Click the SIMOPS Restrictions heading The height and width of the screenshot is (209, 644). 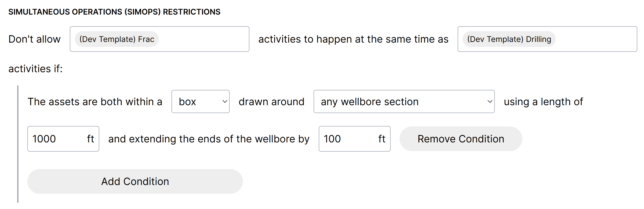pos(114,12)
